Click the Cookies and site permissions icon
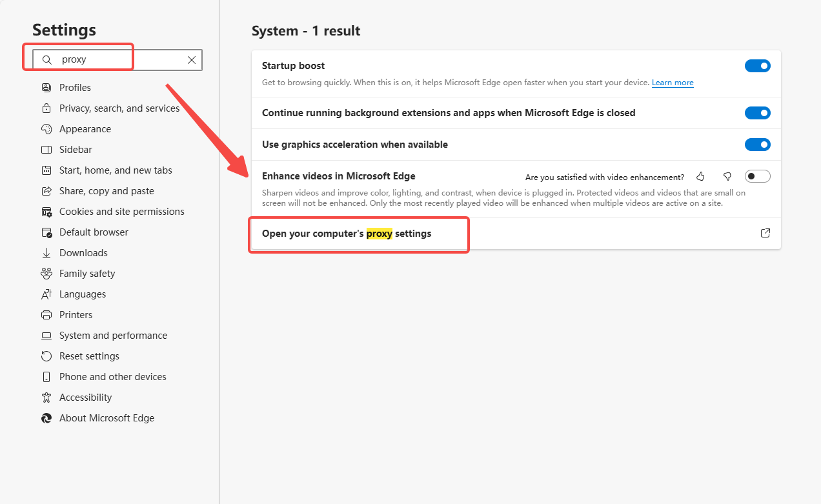Image resolution: width=821 pixels, height=504 pixels. (x=46, y=212)
